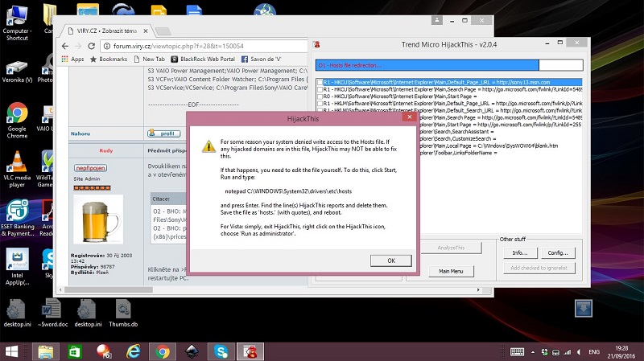This screenshot has height=361, width=644.
Task: Check the R1 HKCU Default_Page_URL entry checkbox
Action: 320,82
